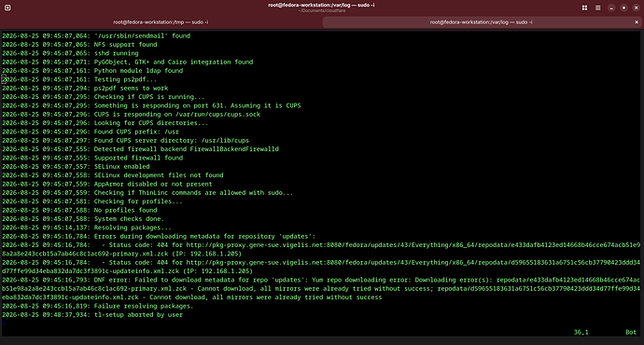Minimize the terminal window
This screenshot has width=644, height=345.
tap(611, 7)
